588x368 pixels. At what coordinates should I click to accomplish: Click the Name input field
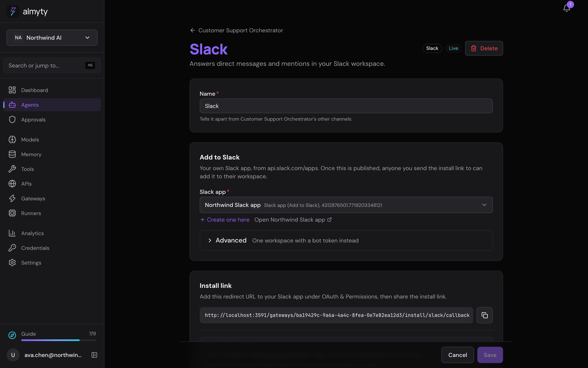point(346,106)
